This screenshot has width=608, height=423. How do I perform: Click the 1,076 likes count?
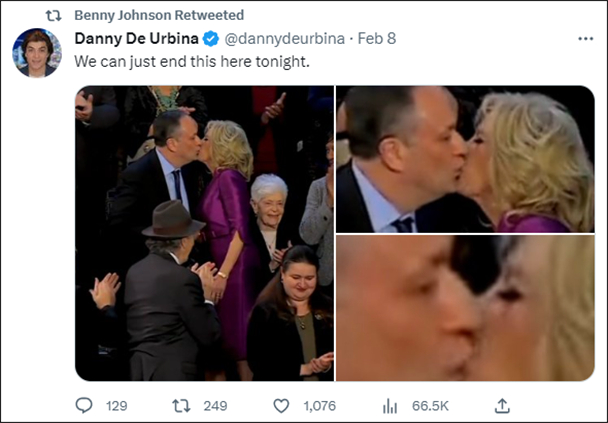[320, 406]
